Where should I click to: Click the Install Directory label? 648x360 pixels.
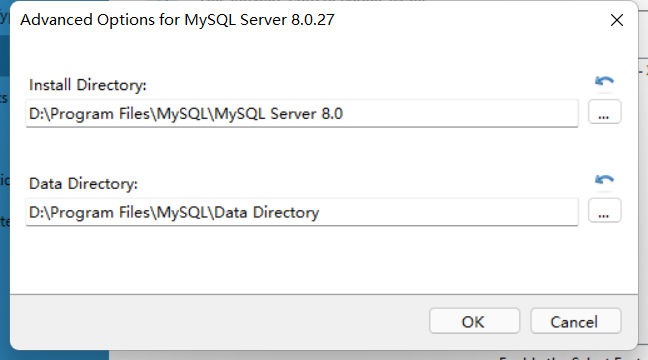tap(88, 85)
